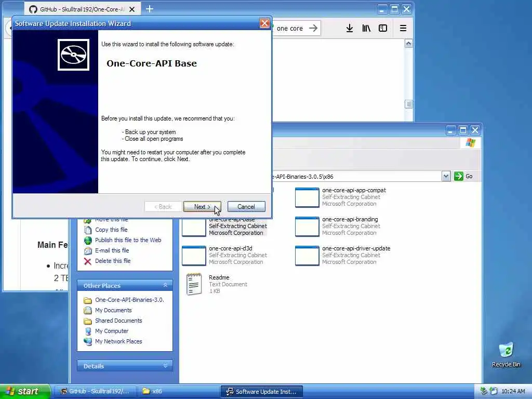
Task: Click the one-core-api-branding file name
Action: point(350,220)
